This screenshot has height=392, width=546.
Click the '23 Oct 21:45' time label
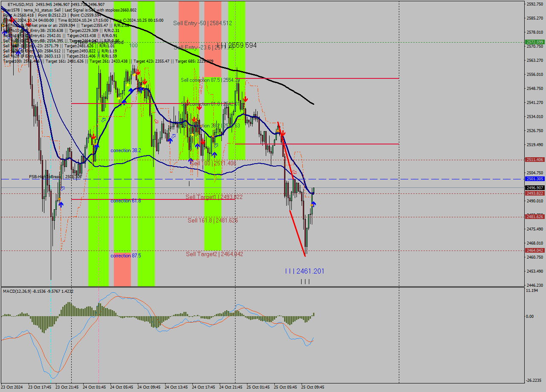67,387
